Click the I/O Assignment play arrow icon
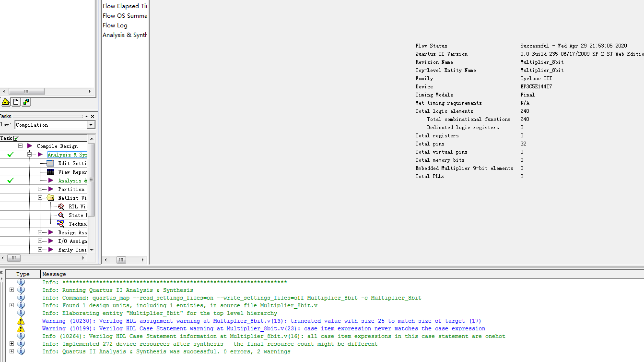 (51, 241)
